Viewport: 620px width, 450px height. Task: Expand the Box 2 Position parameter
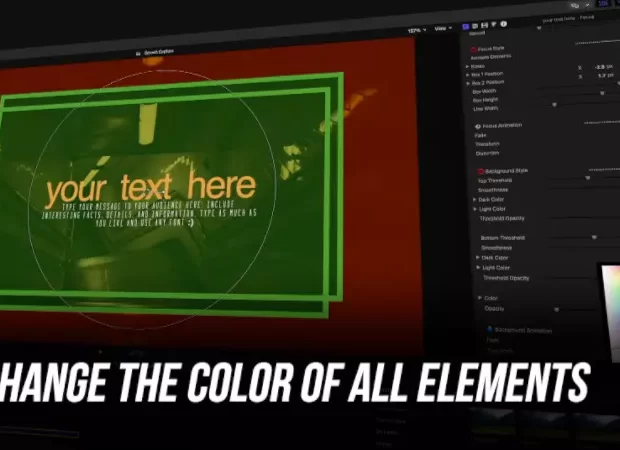tap(468, 83)
